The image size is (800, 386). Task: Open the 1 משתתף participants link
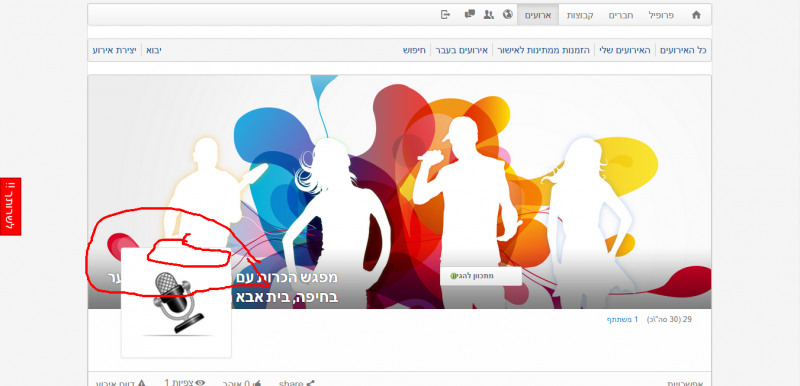[622, 320]
